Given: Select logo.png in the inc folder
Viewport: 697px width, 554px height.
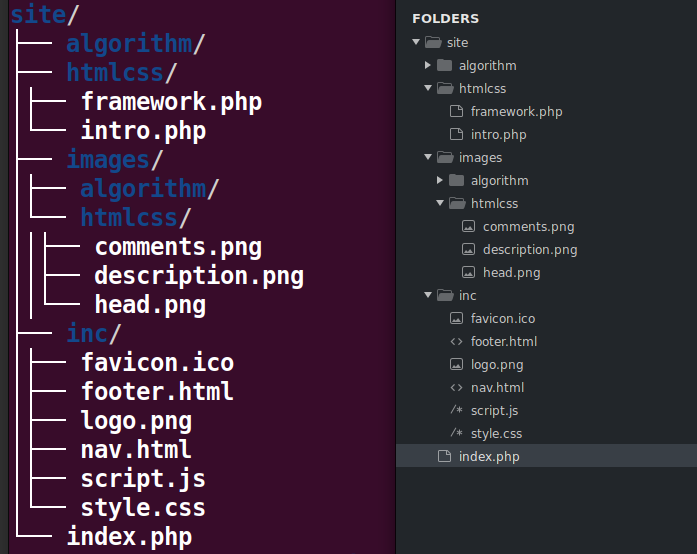Looking at the screenshot, I should 497,365.
